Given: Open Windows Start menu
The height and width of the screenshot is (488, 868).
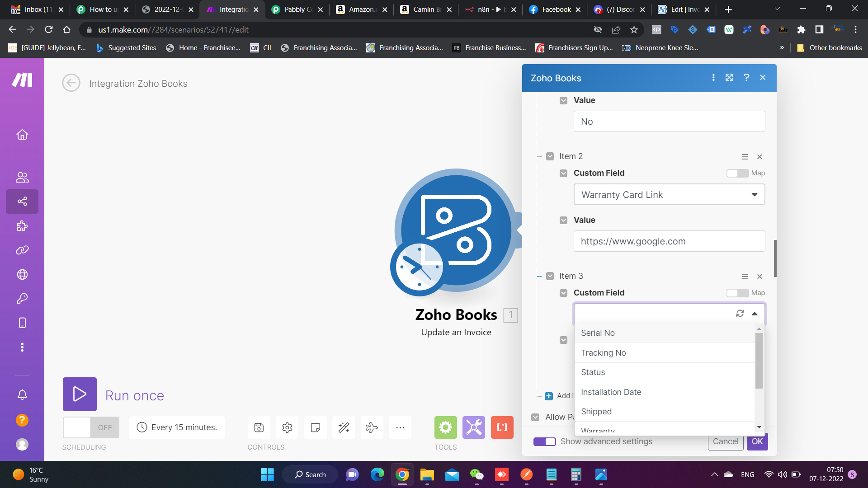Looking at the screenshot, I should tap(267, 474).
